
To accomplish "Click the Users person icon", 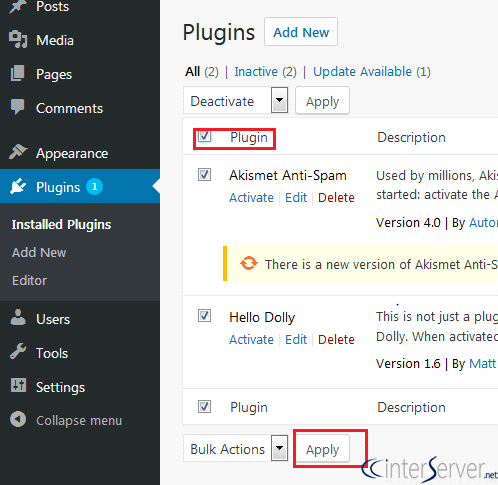I will [x=18, y=318].
